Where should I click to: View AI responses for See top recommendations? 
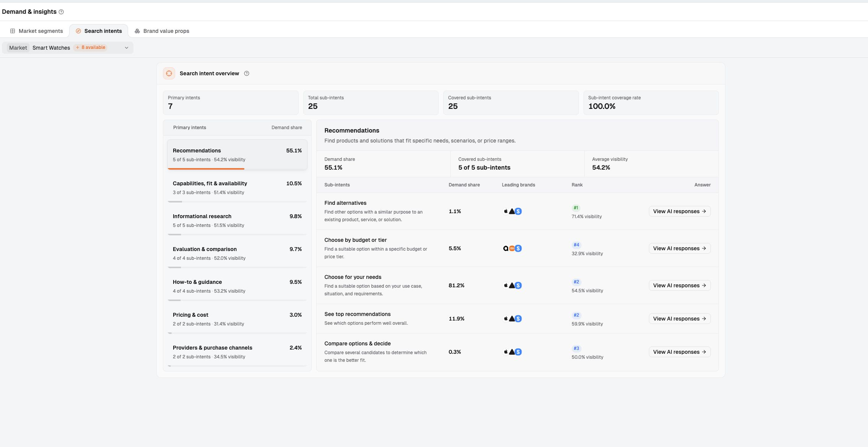pyautogui.click(x=679, y=319)
